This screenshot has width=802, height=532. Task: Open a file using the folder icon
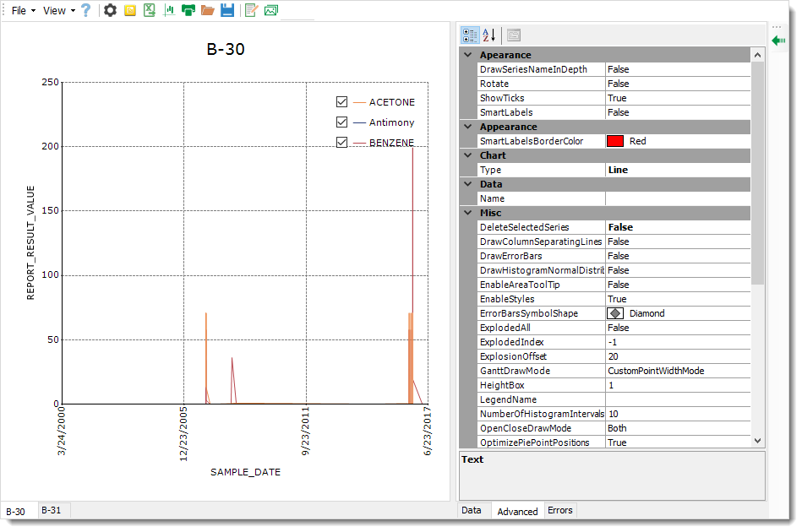pos(208,10)
